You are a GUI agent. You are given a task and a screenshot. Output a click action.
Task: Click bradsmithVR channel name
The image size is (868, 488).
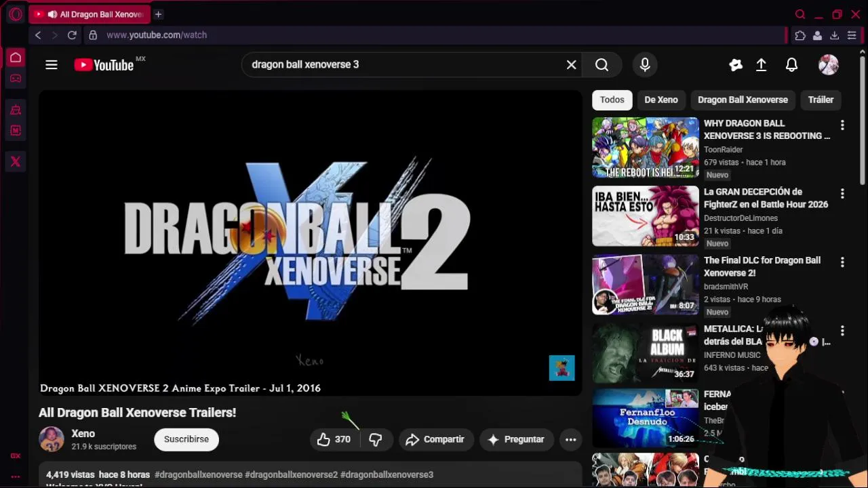click(x=726, y=287)
